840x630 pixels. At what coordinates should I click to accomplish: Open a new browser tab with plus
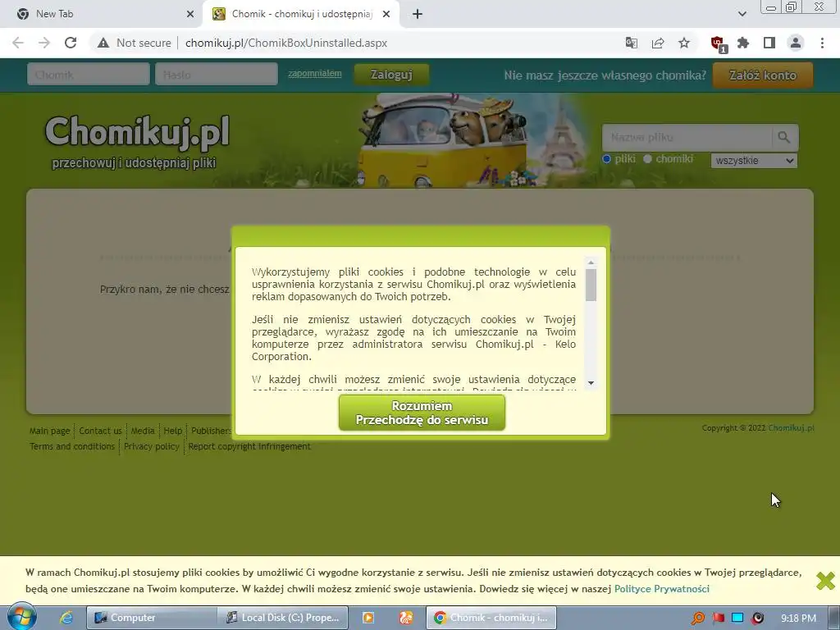418,14
